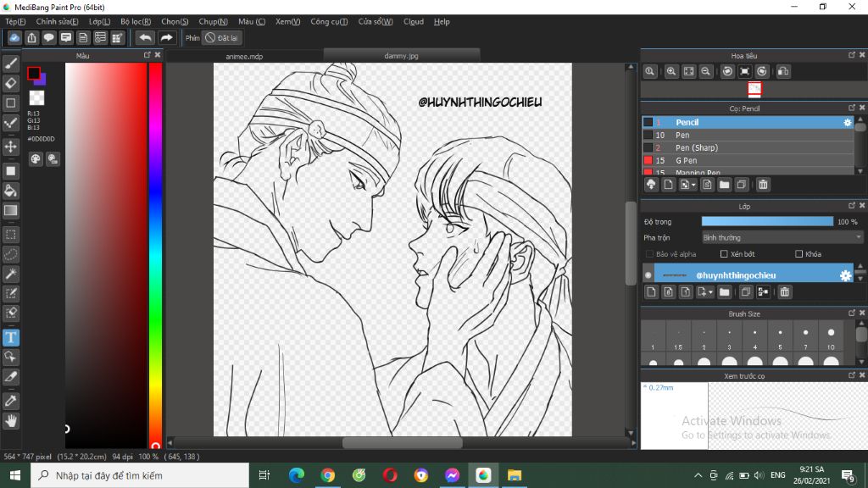Image resolution: width=868 pixels, height=488 pixels.
Task: Enable the Xén bớt checkbox
Action: (x=724, y=254)
